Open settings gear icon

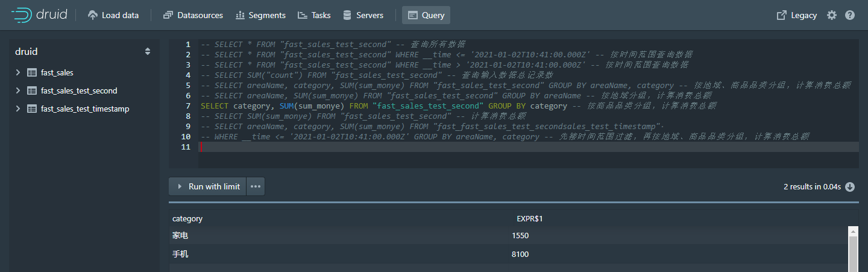click(x=832, y=15)
